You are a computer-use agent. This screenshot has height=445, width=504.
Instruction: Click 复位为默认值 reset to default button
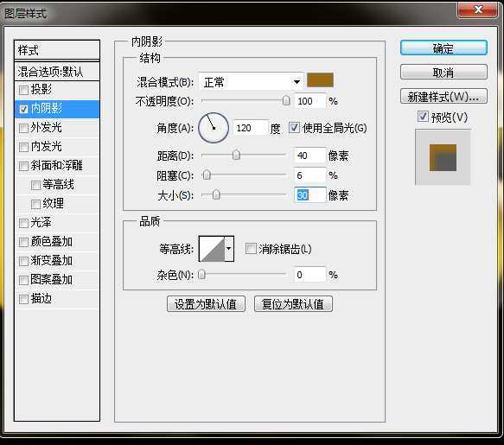(x=293, y=304)
